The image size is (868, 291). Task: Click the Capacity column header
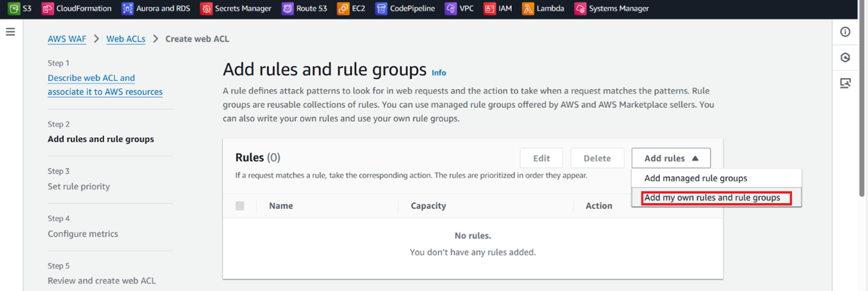click(428, 205)
